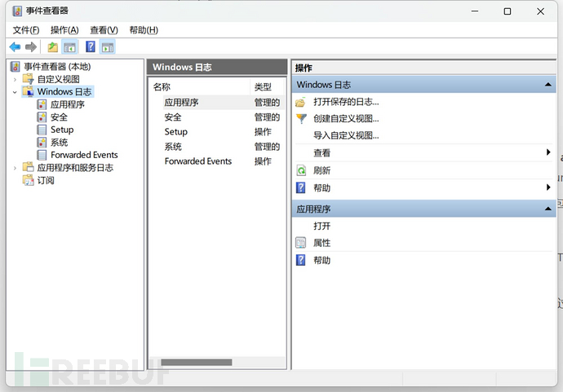Click the 应用程序和服务日志 folder icon
This screenshot has height=392, width=563.
[x=28, y=167]
